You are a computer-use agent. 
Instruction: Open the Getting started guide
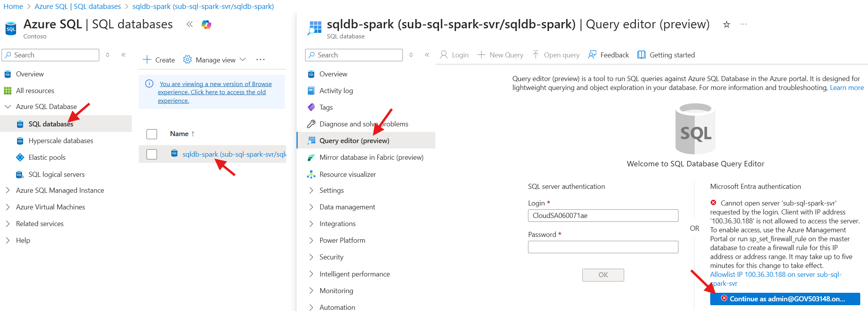666,55
